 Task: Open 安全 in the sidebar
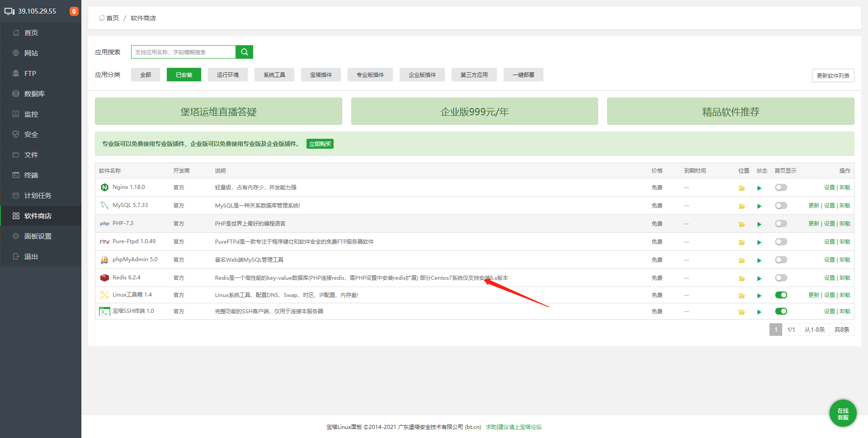(41, 134)
